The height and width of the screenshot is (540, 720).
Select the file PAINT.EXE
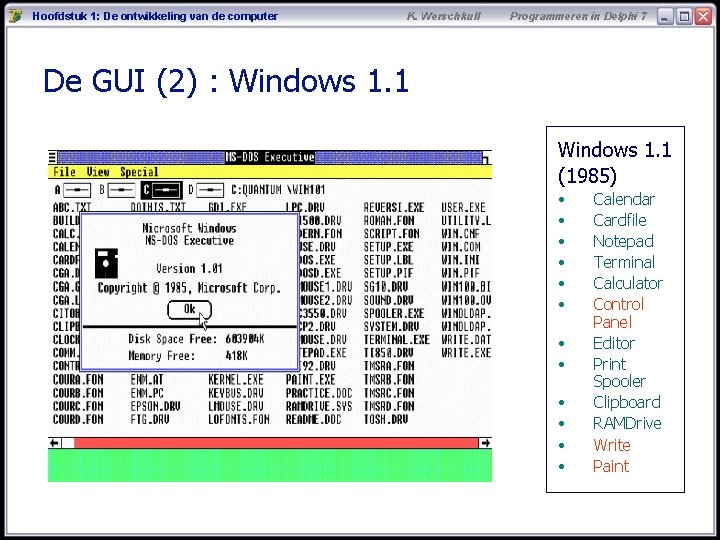coord(310,380)
